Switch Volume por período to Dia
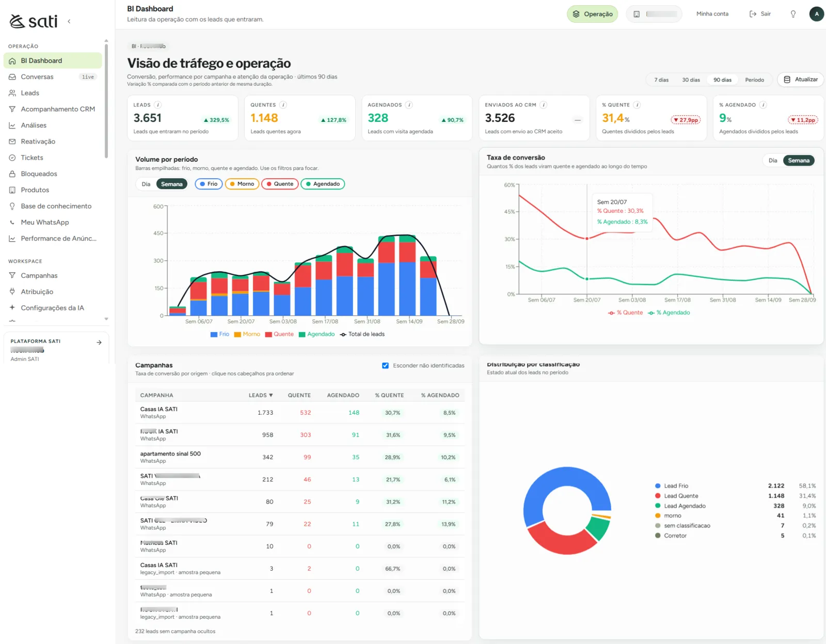Image resolution: width=826 pixels, height=644 pixels. (146, 184)
